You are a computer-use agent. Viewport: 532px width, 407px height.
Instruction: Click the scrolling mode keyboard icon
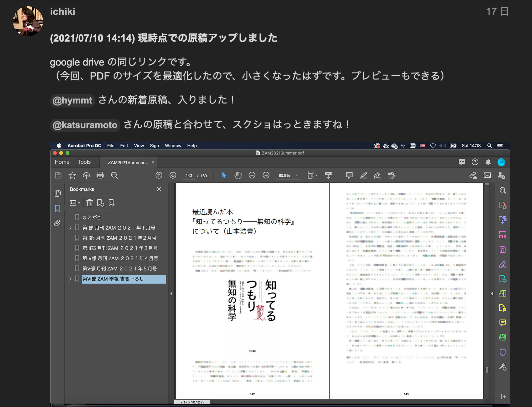[x=328, y=175]
